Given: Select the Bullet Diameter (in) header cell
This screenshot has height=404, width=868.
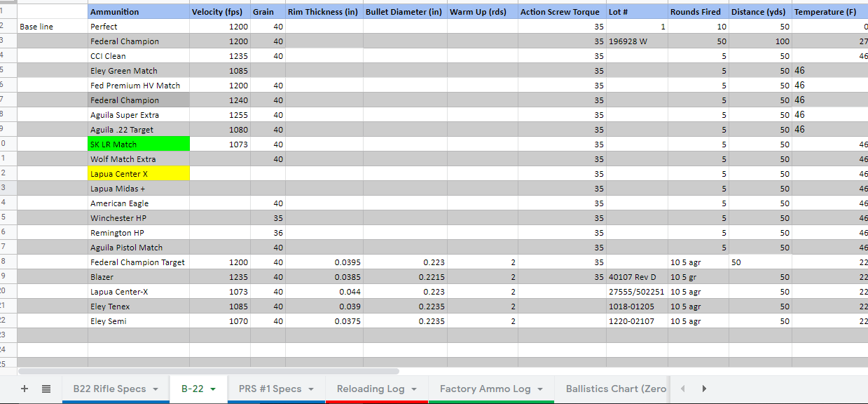Looking at the screenshot, I should 405,12.
